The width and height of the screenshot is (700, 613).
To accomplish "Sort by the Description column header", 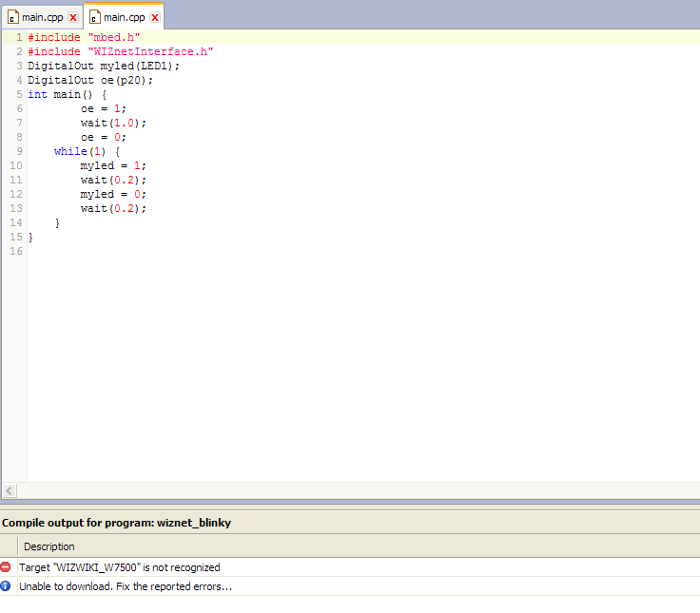I will click(49, 546).
